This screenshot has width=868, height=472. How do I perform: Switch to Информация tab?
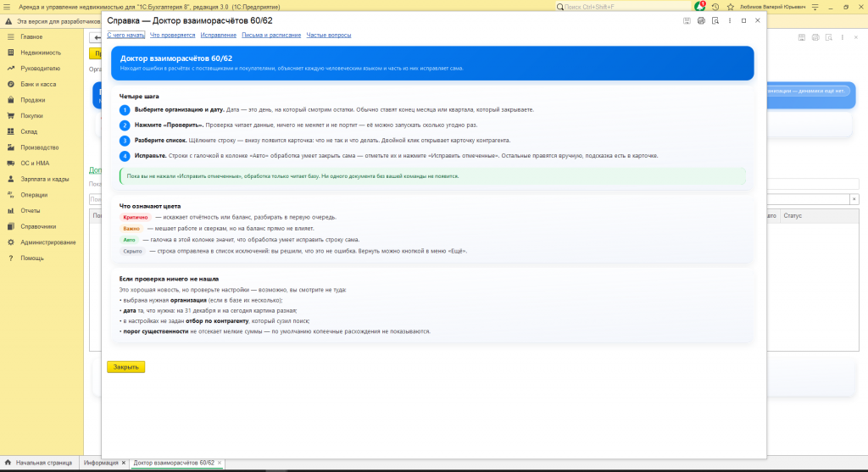(101, 463)
